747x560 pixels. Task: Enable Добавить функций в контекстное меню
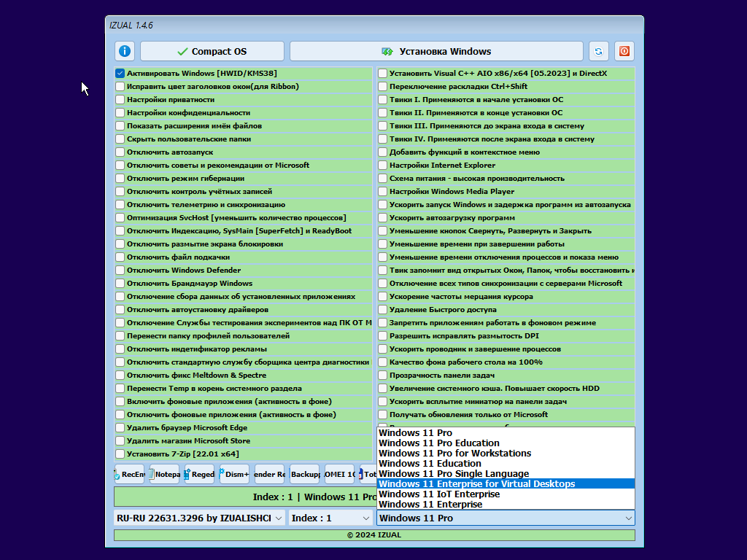coord(382,152)
